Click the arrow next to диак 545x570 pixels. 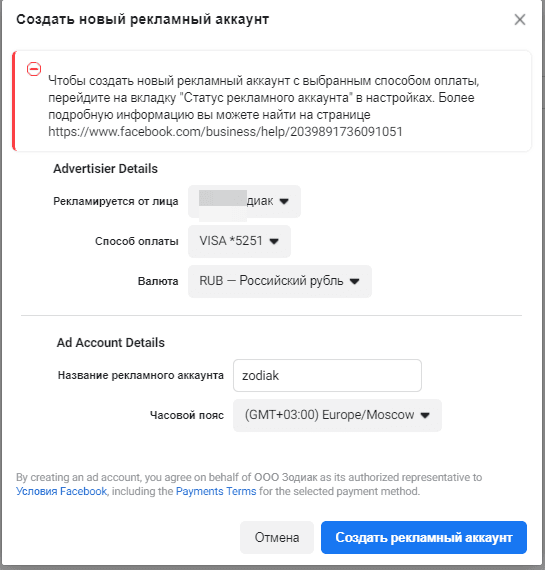point(284,201)
